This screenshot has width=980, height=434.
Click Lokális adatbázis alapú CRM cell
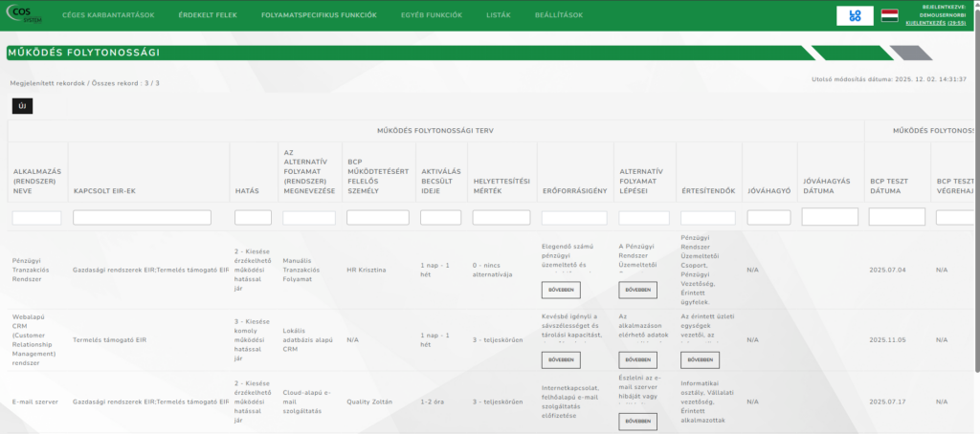(x=308, y=339)
